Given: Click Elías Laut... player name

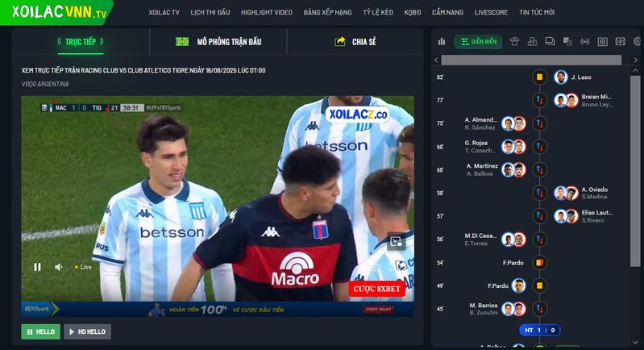Looking at the screenshot, I should (x=596, y=212).
